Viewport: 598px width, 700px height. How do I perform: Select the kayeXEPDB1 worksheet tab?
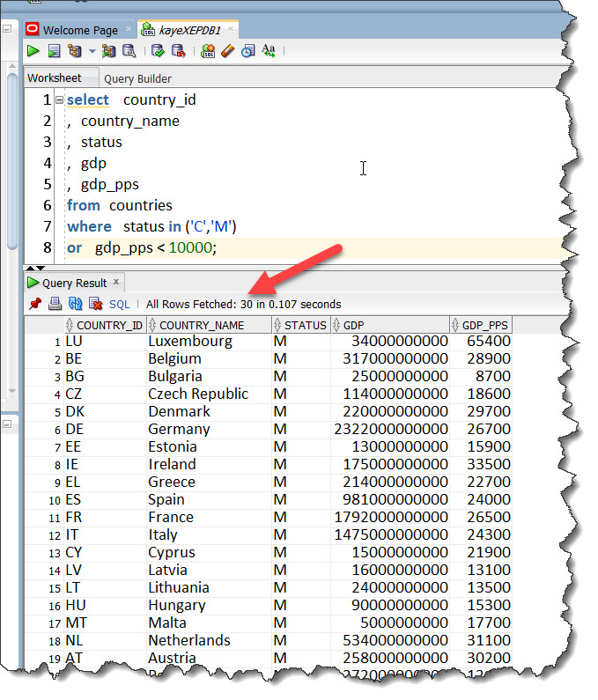point(190,30)
